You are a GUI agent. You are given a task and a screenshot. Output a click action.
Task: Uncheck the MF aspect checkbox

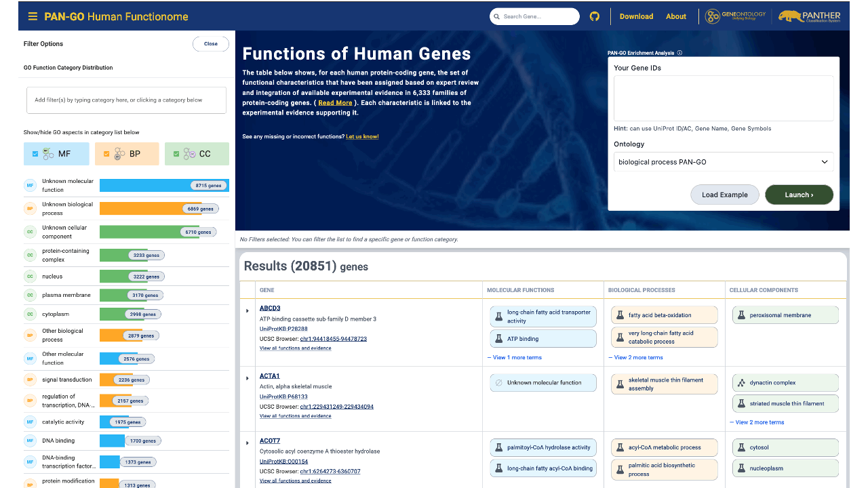click(x=35, y=154)
